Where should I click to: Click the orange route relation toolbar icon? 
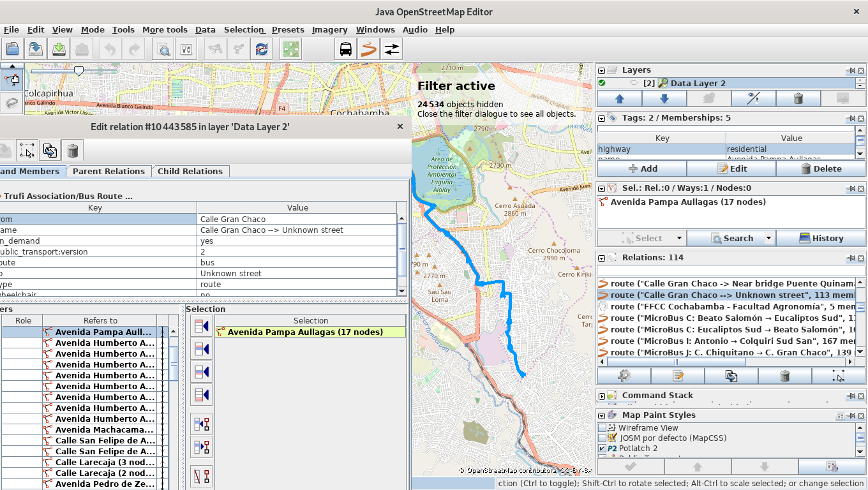tap(368, 48)
